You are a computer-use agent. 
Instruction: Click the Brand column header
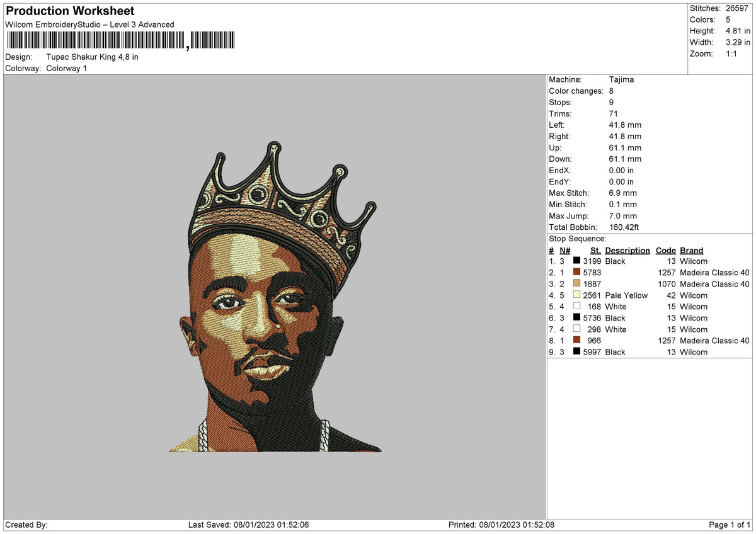coord(691,250)
